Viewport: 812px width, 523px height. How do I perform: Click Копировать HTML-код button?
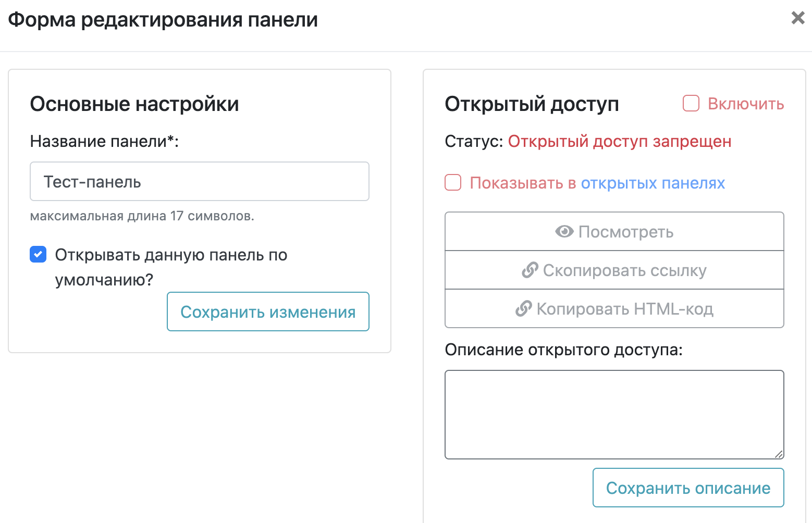coord(614,308)
